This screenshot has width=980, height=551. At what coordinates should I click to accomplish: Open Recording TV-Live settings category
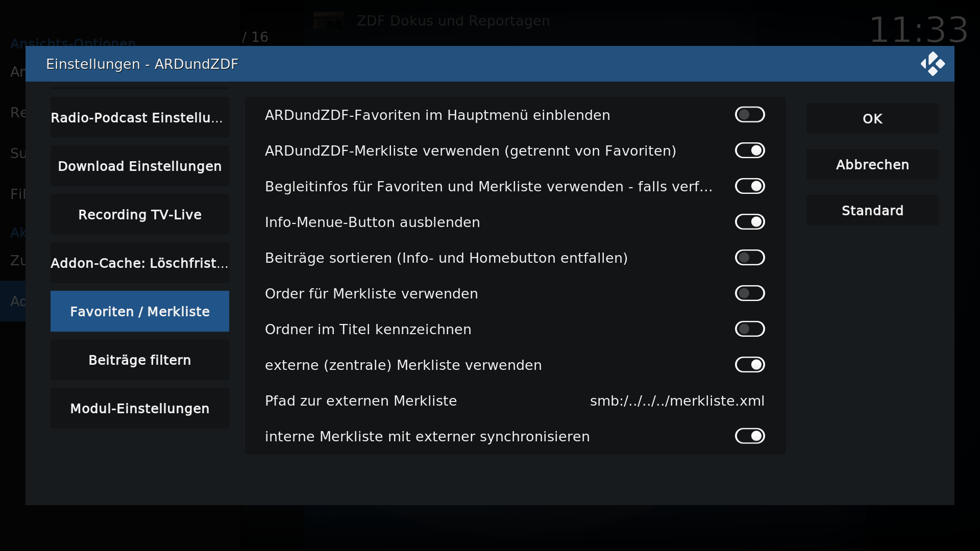coord(140,214)
